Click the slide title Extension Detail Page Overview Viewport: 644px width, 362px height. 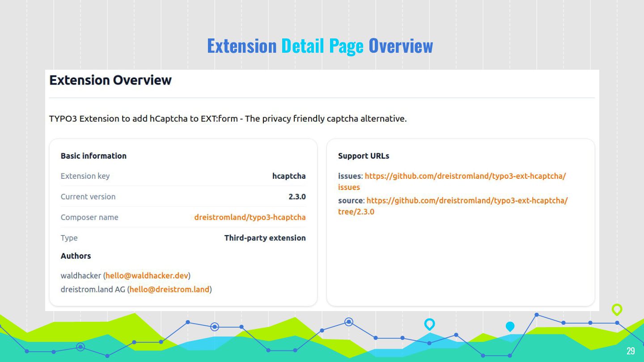coord(320,46)
